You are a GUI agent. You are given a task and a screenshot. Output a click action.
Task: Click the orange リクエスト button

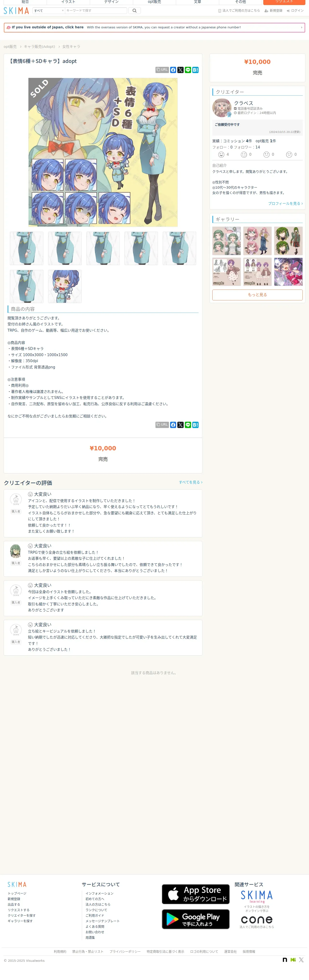[284, 2]
